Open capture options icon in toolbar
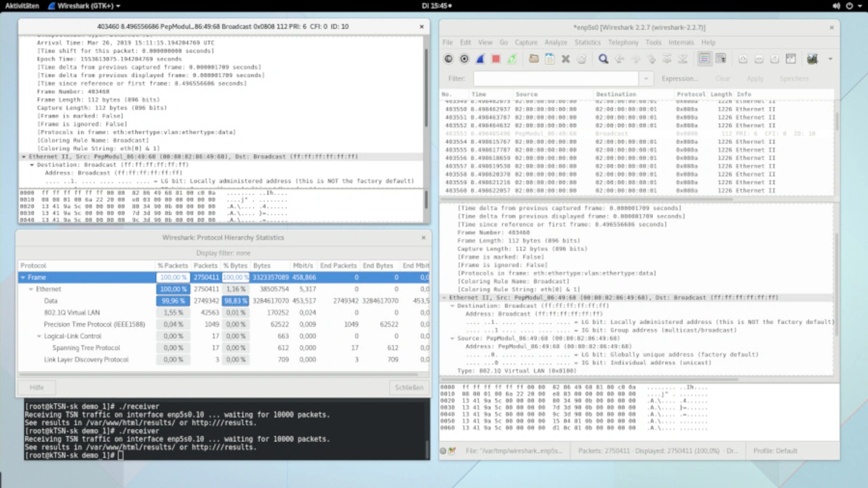868x488 pixels. [x=464, y=60]
